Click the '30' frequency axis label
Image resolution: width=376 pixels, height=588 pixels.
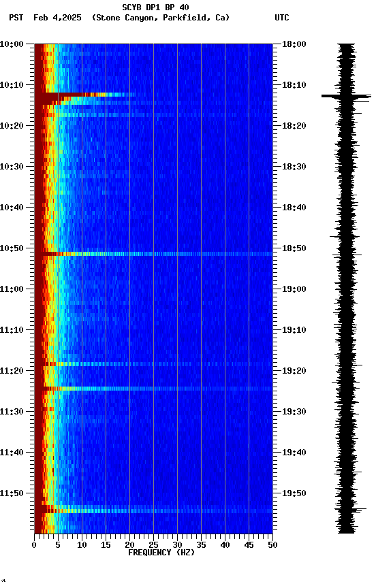click(177, 545)
